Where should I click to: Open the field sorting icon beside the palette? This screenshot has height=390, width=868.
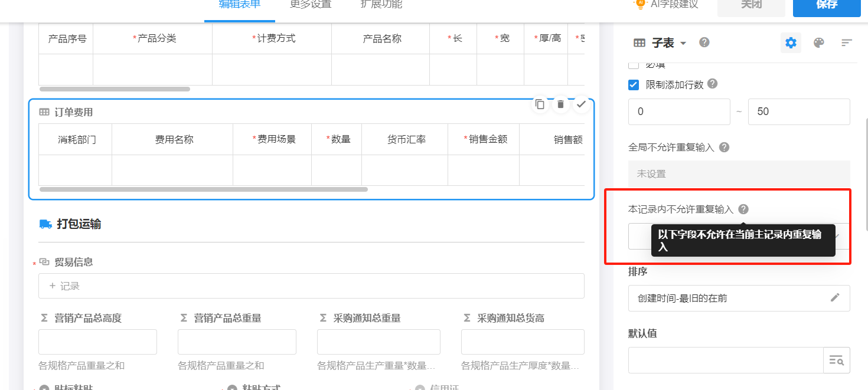point(847,42)
